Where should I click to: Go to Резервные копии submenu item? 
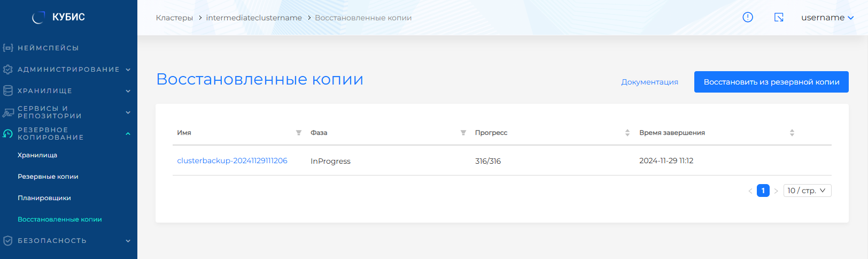click(x=48, y=177)
